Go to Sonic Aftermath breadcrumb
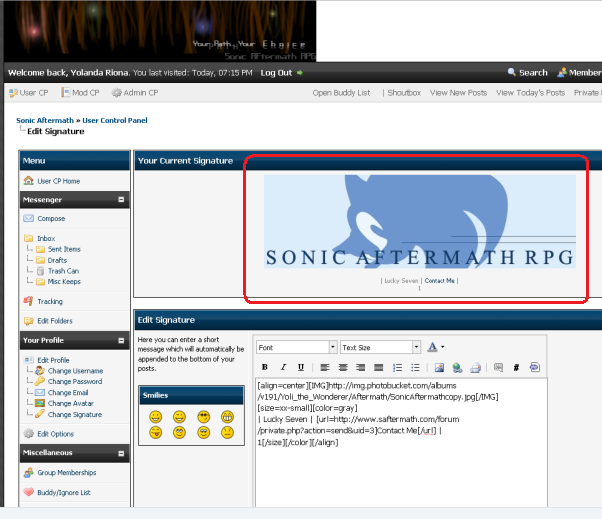This screenshot has height=519, width=602. (x=45, y=120)
